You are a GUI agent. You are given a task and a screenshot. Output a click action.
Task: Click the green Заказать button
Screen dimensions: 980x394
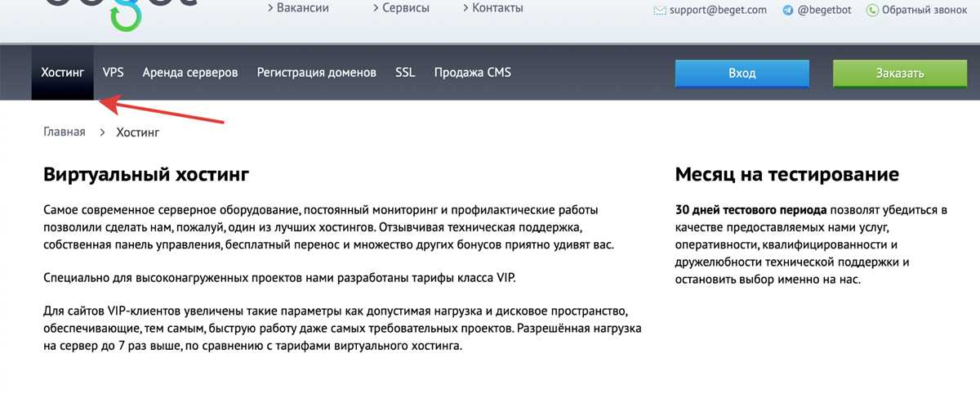pos(900,74)
